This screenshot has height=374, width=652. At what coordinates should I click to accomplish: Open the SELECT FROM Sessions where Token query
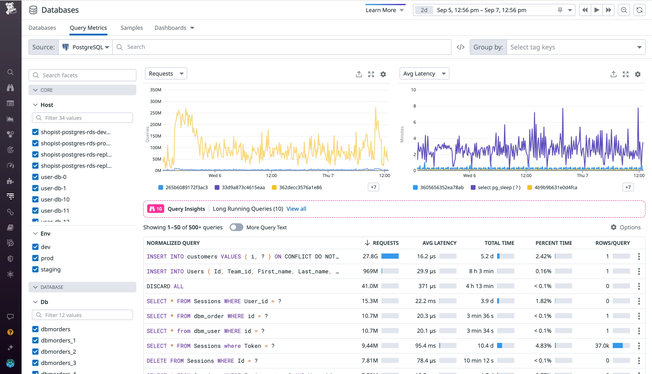[210, 346]
